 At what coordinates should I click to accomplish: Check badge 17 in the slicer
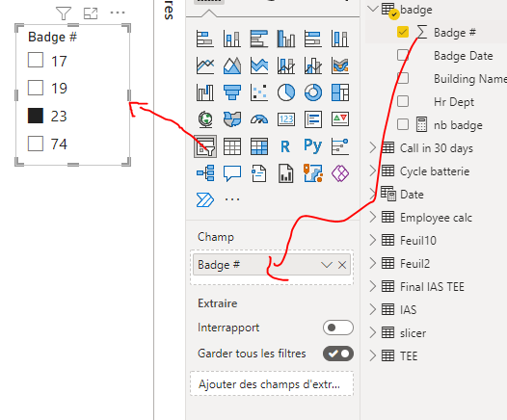tap(36, 60)
